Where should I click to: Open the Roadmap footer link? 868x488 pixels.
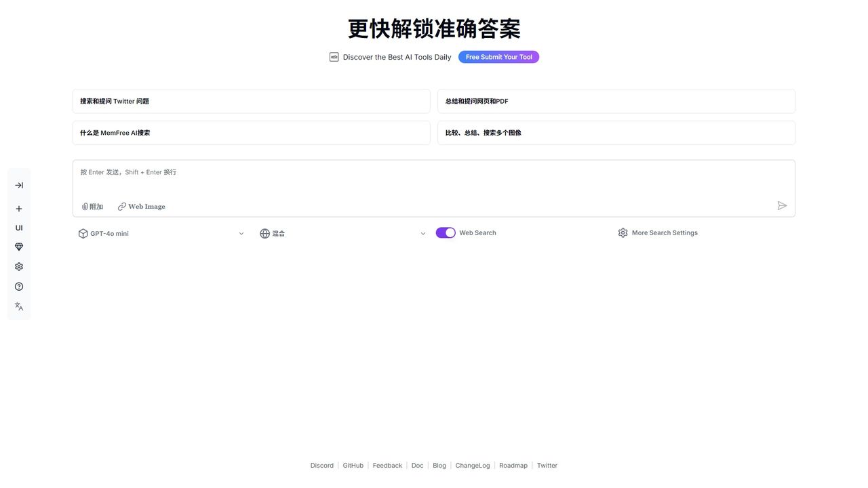pyautogui.click(x=513, y=466)
